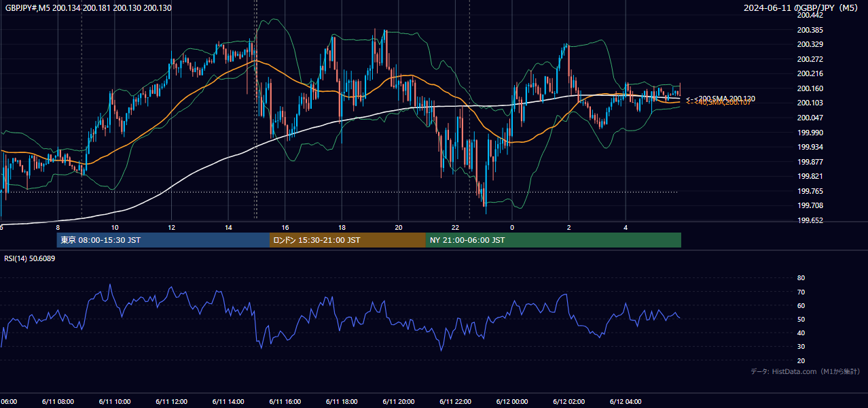Click price axis label 200.103
The width and height of the screenshot is (868, 408).
click(x=810, y=103)
